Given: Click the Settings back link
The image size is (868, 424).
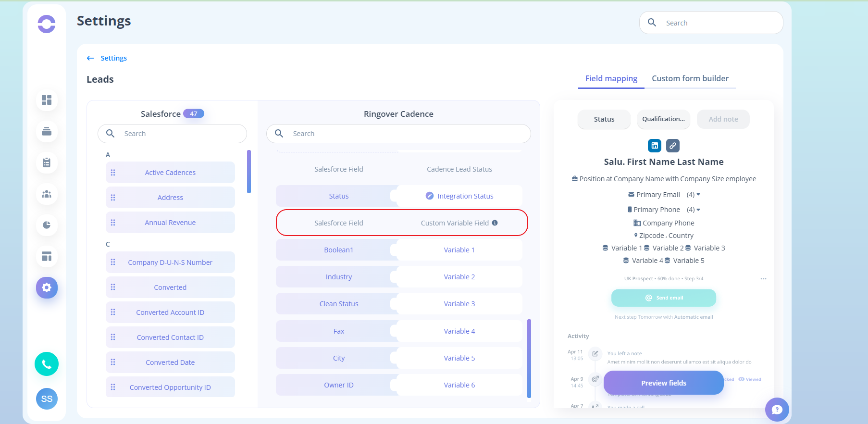Looking at the screenshot, I should pyautogui.click(x=114, y=58).
